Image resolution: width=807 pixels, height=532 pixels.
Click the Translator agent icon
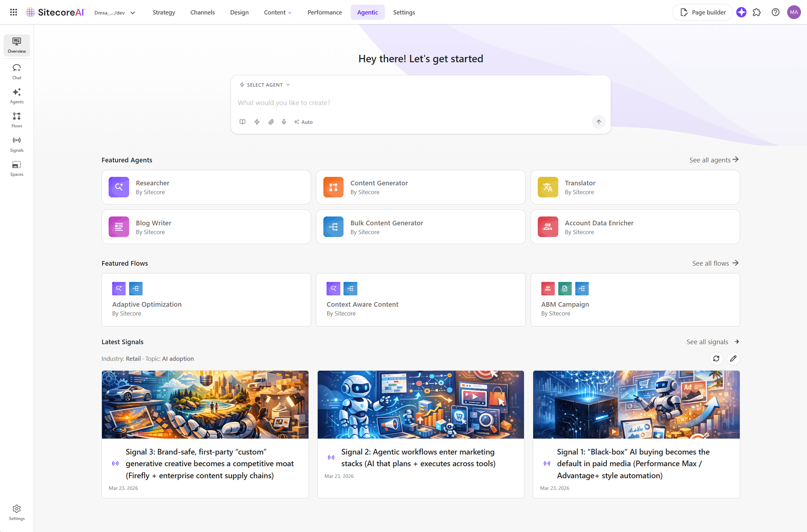click(548, 187)
